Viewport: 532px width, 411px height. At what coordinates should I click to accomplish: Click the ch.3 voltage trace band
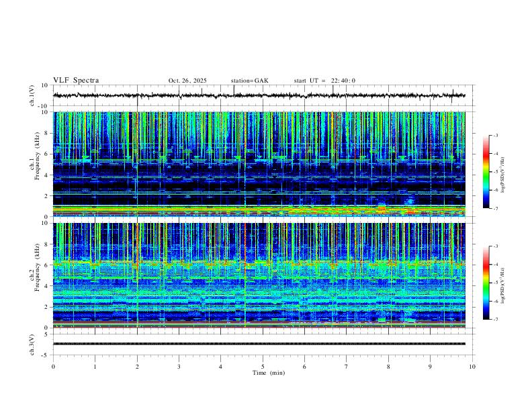point(259,344)
